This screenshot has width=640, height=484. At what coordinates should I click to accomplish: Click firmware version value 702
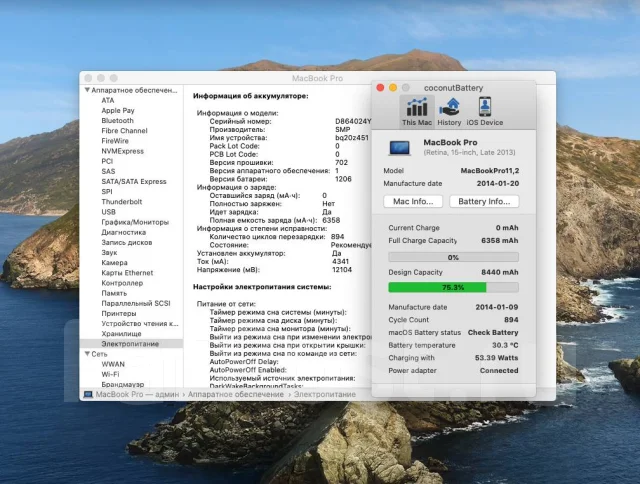[341, 162]
